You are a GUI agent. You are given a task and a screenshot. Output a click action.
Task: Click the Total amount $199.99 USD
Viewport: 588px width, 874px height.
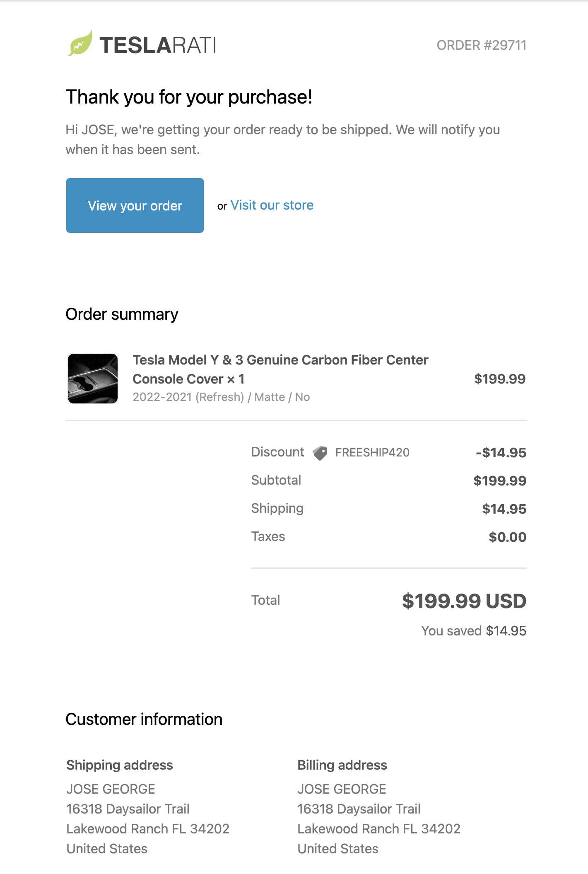(x=464, y=601)
